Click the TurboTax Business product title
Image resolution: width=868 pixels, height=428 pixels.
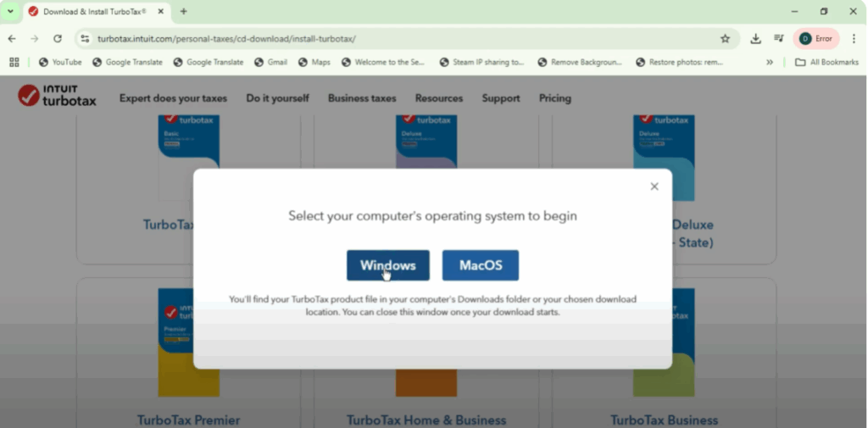click(665, 420)
